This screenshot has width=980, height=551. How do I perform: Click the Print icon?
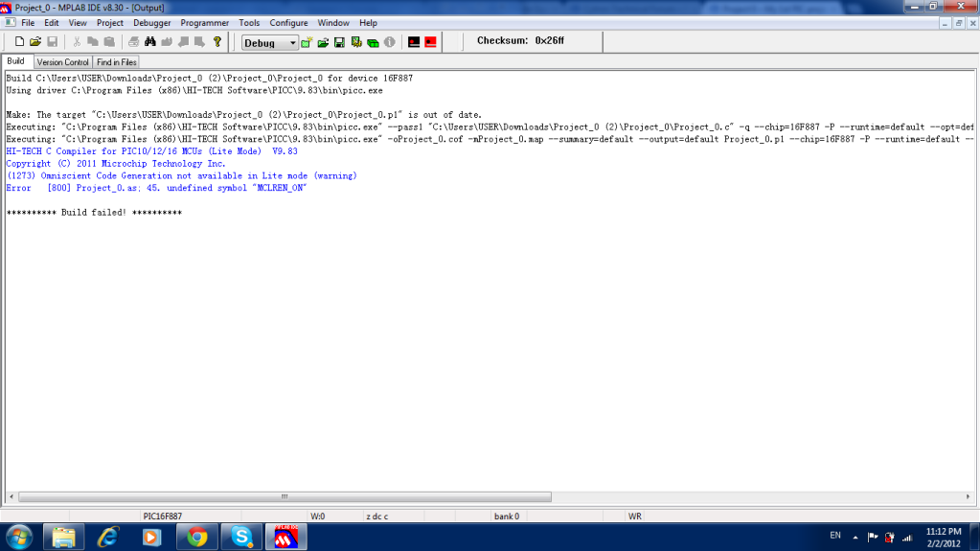(x=133, y=42)
